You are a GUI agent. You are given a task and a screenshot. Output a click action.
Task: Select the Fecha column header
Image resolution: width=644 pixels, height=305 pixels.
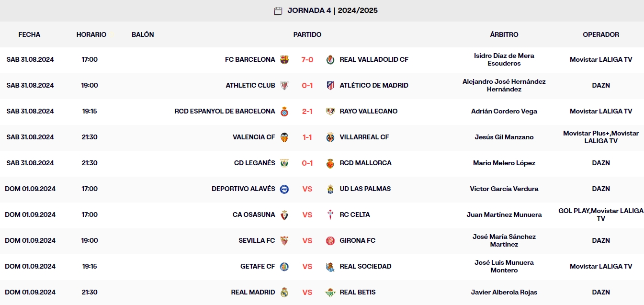pos(29,34)
